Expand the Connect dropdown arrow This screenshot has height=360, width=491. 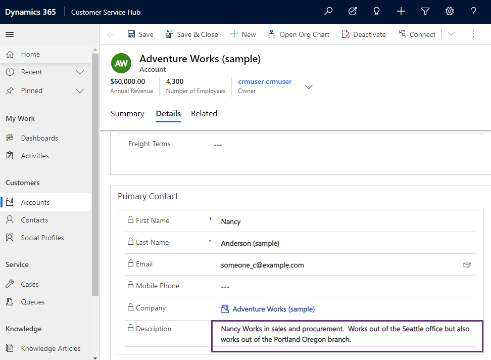(x=451, y=34)
